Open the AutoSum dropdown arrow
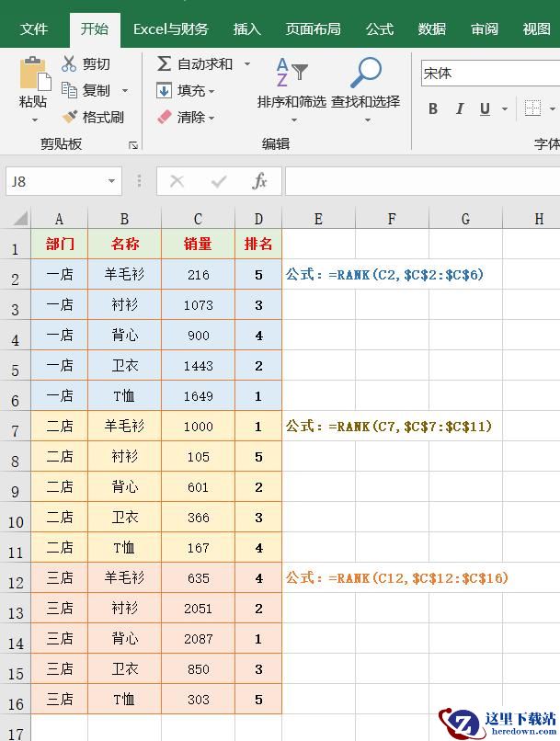The image size is (560, 741). pyautogui.click(x=247, y=63)
